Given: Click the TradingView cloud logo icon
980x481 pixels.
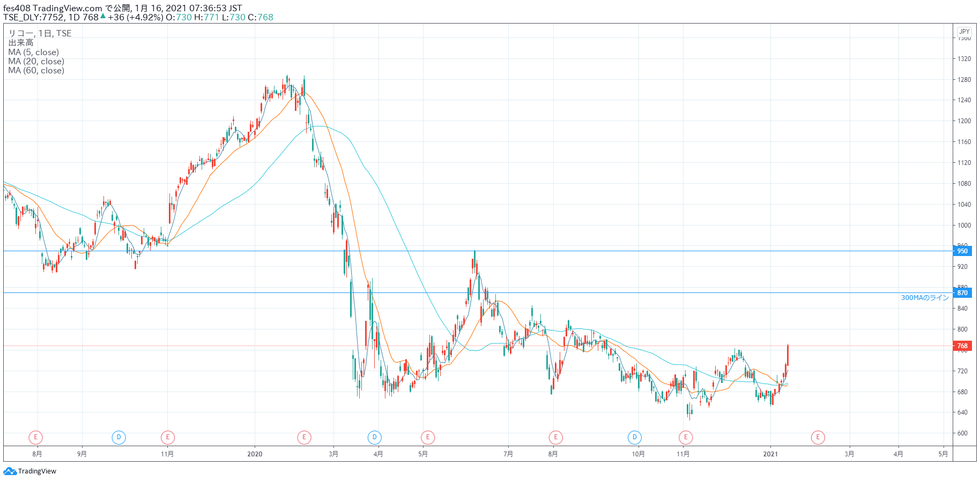Looking at the screenshot, I should tap(10, 471).
